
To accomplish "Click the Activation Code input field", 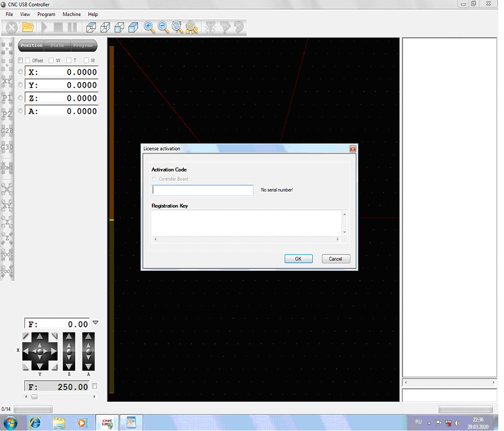I will [202, 190].
